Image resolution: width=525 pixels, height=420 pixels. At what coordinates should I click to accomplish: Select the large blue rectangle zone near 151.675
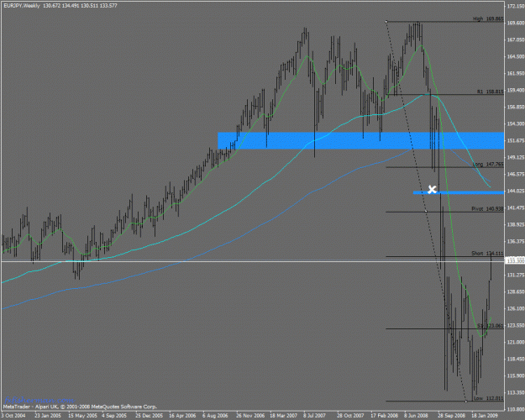click(360, 140)
